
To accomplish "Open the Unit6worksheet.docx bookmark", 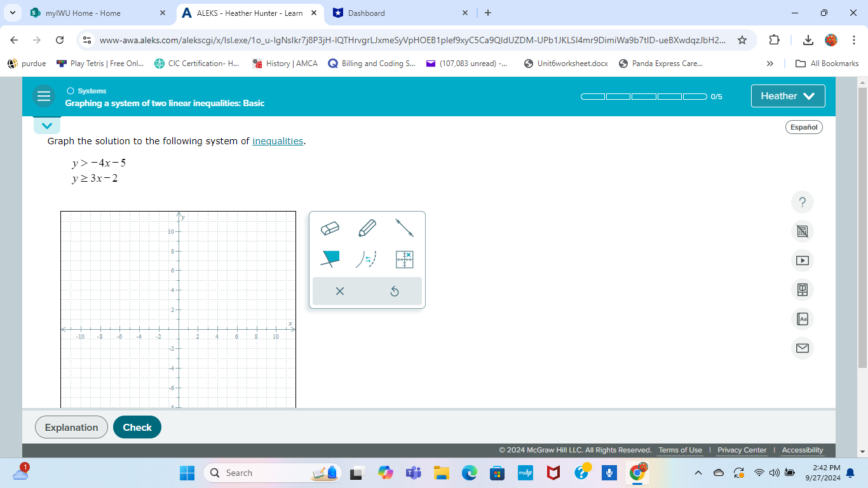I will coord(566,64).
